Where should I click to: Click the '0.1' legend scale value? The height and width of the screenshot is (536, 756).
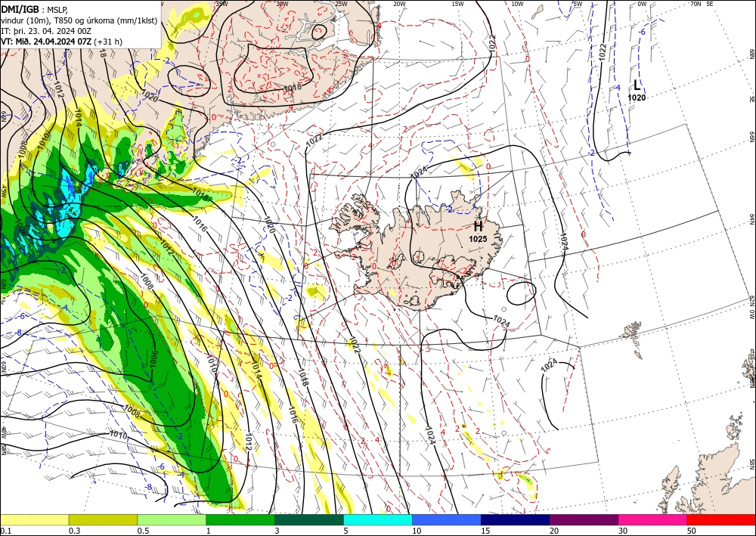tap(5, 531)
